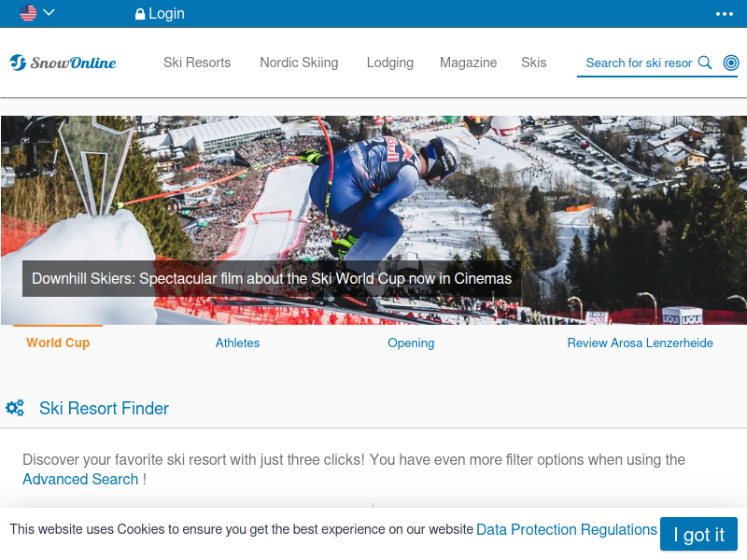747x560 pixels.
Task: Open the three-dots more menu
Action: 725,14
